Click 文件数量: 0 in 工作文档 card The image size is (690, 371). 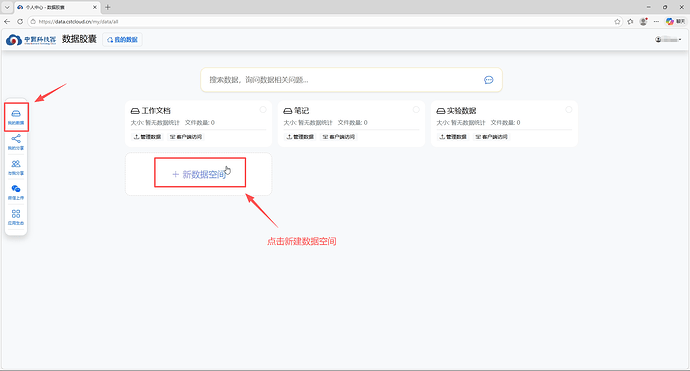pos(199,123)
